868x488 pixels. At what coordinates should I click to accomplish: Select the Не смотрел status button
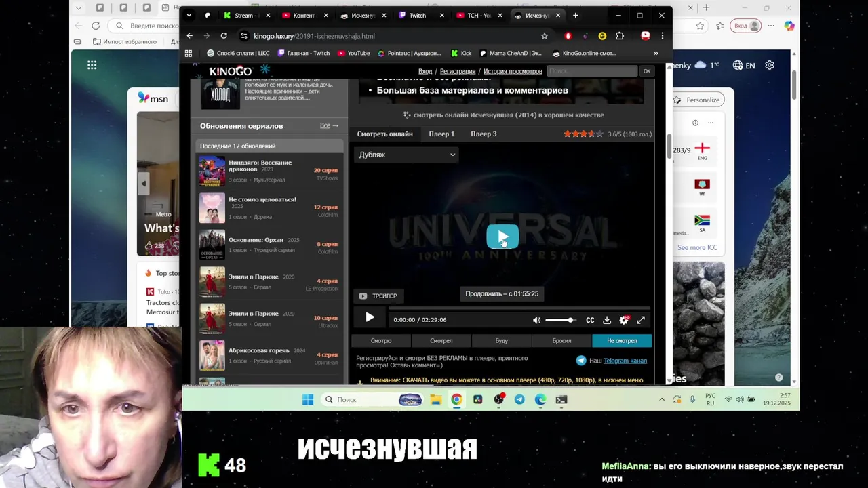[622, 340]
